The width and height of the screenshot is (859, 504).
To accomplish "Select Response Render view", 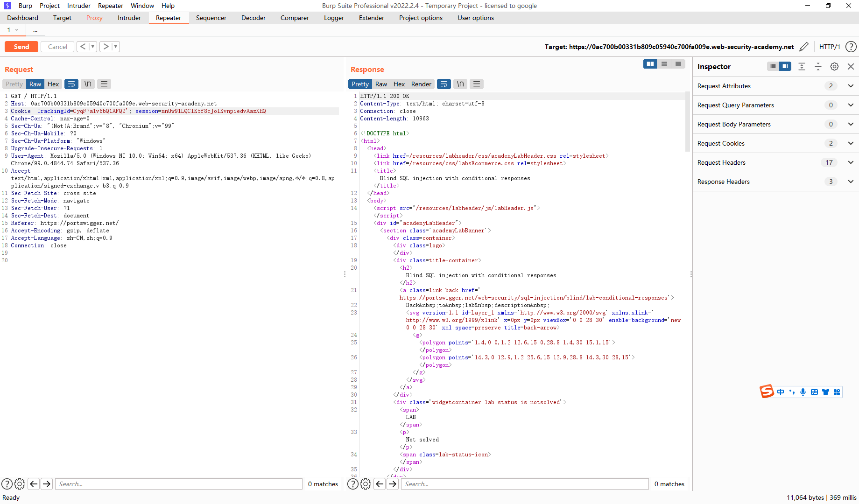I will tap(421, 84).
